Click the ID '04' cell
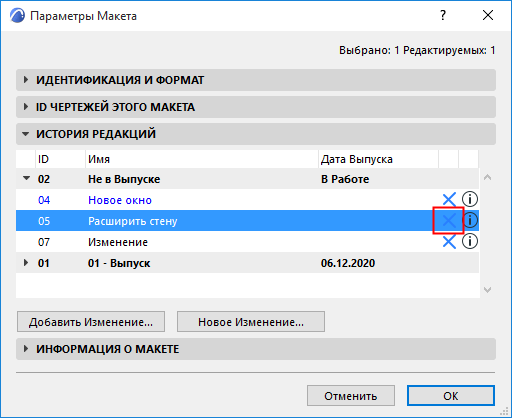This screenshot has width=512, height=418. point(44,200)
